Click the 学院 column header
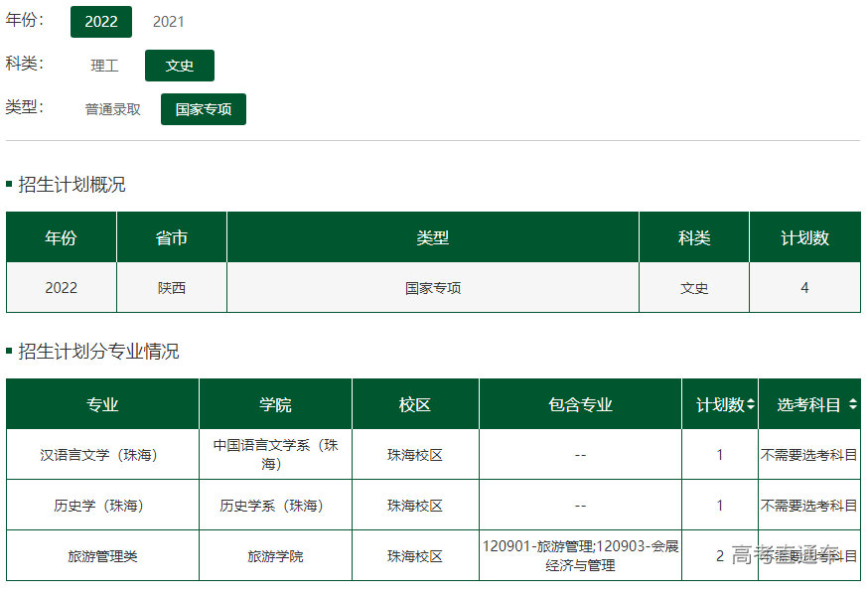Viewport: 868px width, 594px height. 275,404
